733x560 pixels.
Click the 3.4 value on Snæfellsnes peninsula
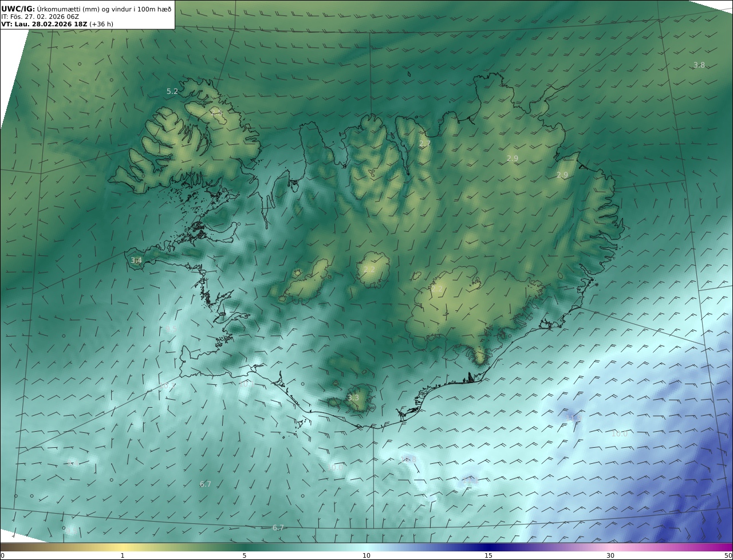136,261
